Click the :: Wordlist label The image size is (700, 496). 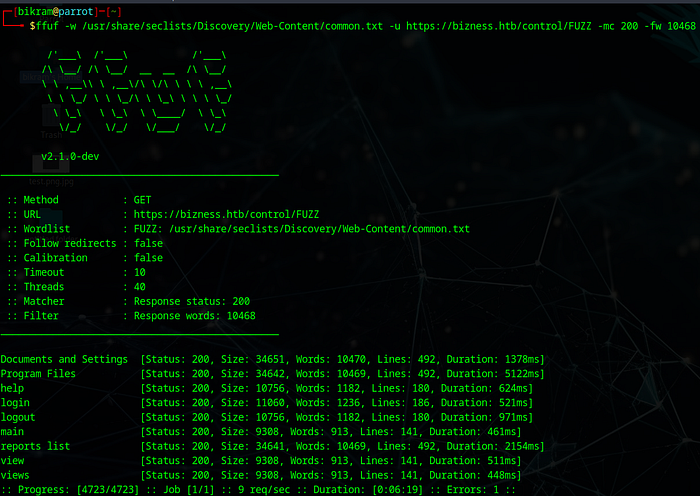coord(38,229)
